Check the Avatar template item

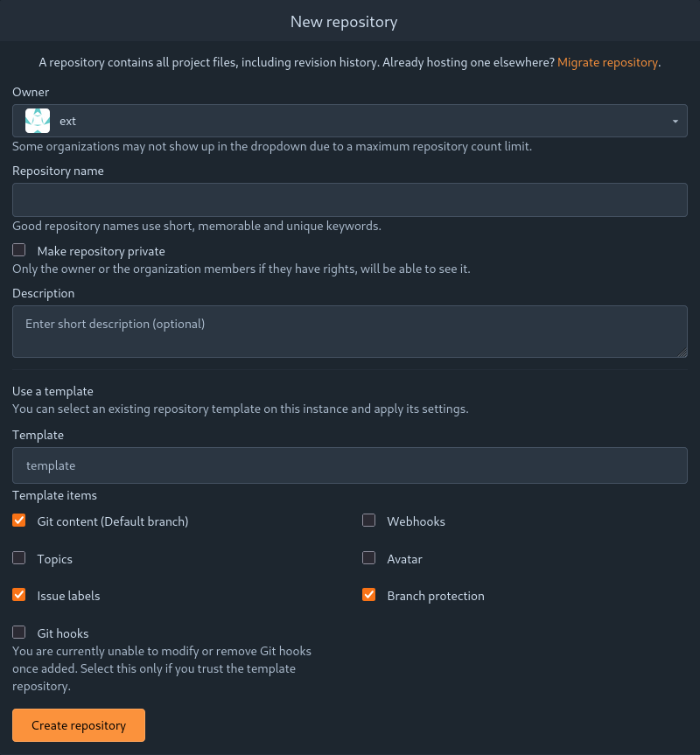pyautogui.click(x=368, y=557)
